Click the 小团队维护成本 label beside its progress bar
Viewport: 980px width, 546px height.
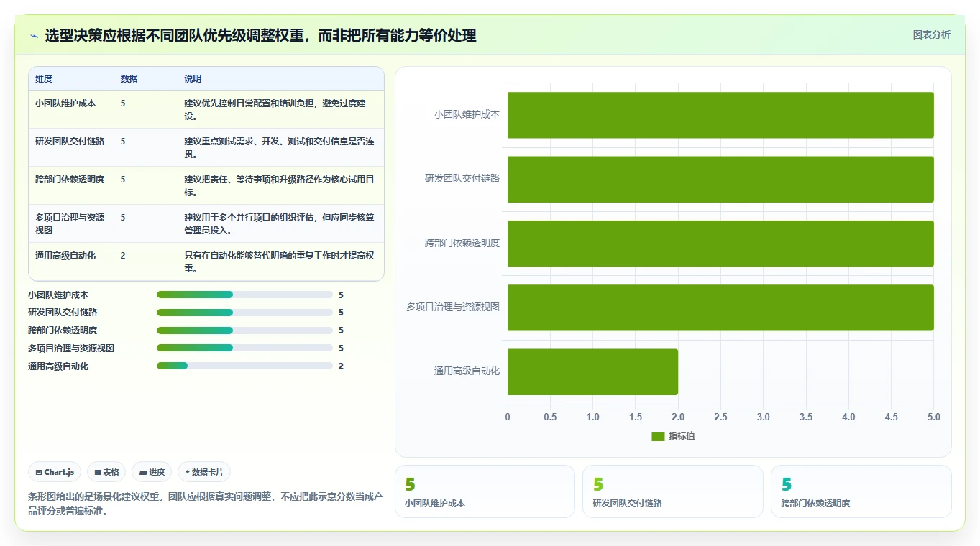tap(58, 295)
